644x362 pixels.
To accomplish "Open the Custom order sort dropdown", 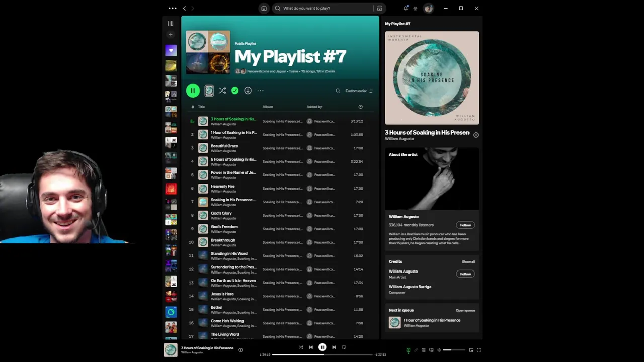I will tap(359, 91).
